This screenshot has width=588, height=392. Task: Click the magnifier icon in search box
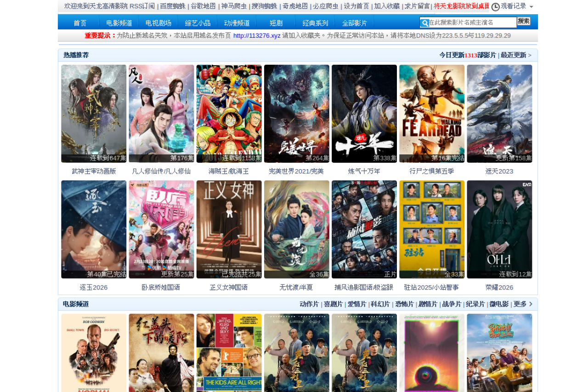tap(425, 23)
